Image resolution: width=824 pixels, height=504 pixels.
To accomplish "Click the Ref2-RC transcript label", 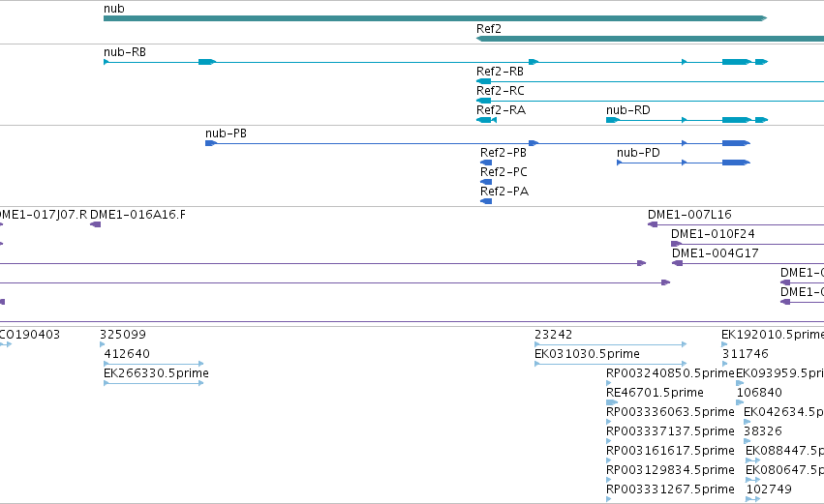I will 501,91.
